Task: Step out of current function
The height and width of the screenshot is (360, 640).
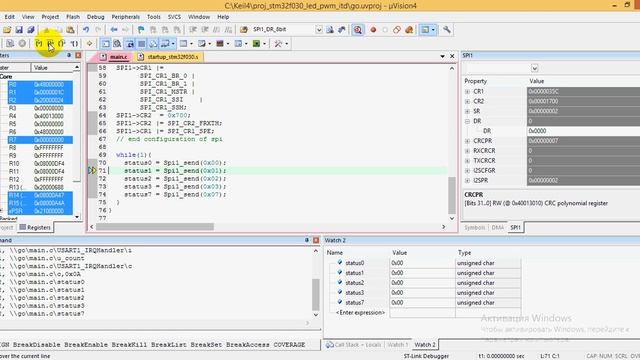Action: 62,44
